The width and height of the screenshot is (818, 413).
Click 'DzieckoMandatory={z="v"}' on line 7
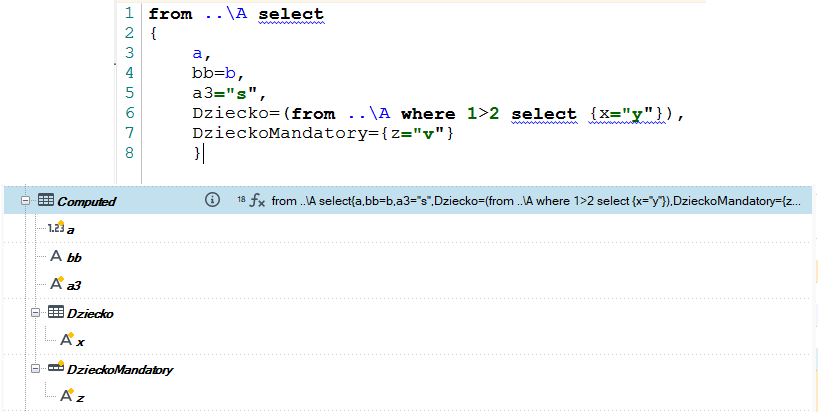tap(323, 133)
